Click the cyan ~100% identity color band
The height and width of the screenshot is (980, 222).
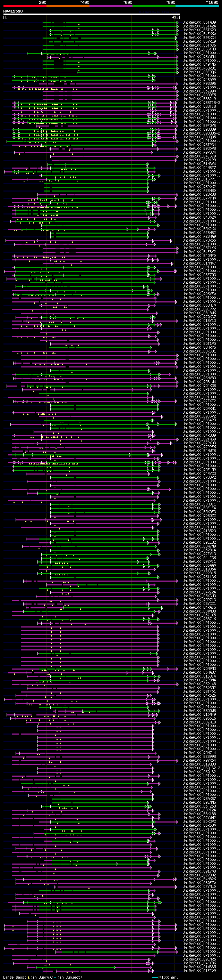tap(197, 6)
